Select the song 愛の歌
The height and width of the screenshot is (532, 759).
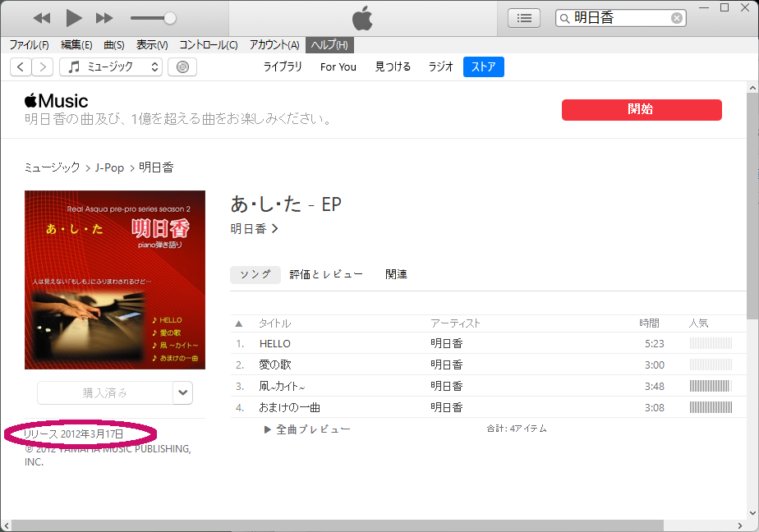tap(275, 365)
